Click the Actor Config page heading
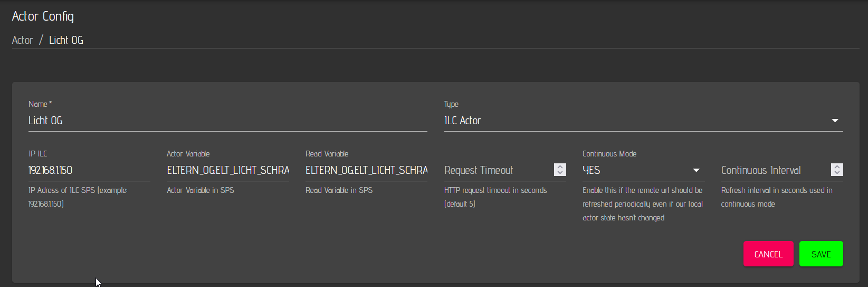 pos(43,16)
